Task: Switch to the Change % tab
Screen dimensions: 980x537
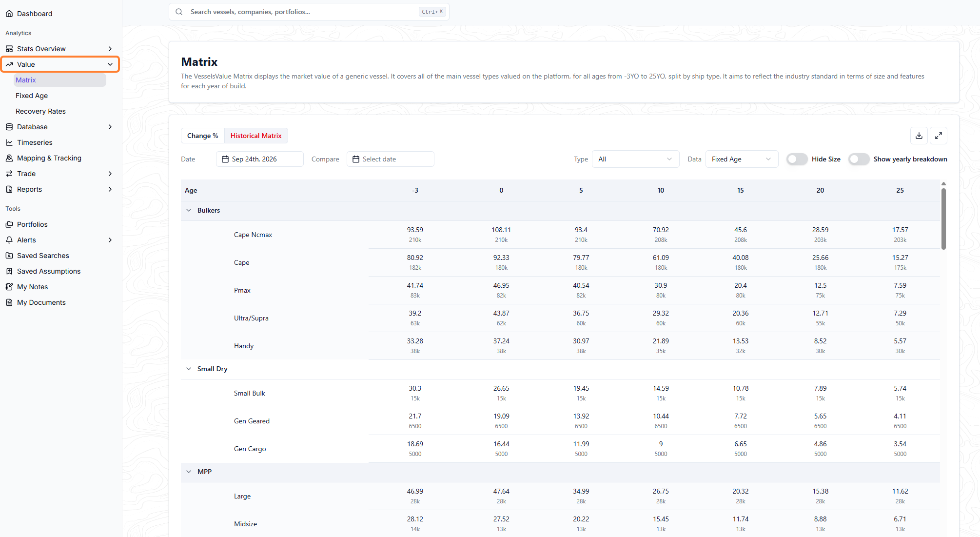Action: 203,136
